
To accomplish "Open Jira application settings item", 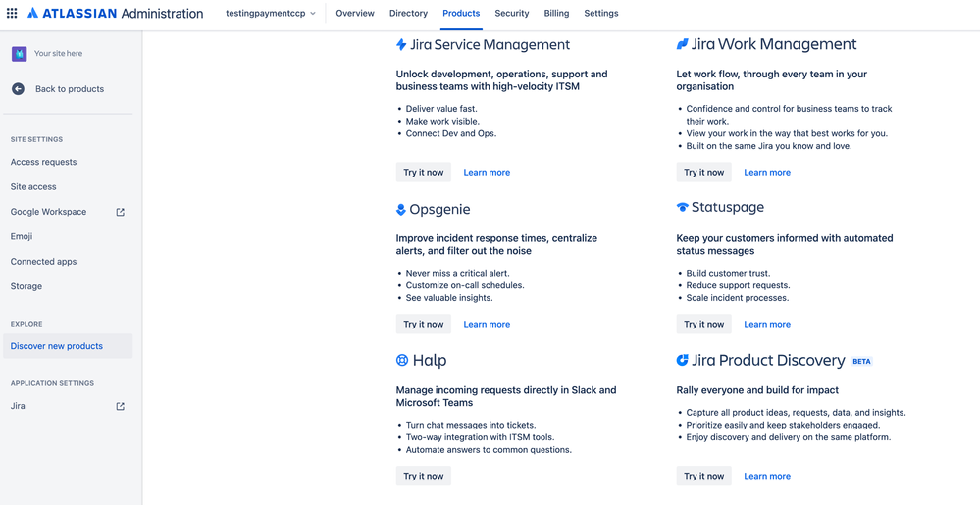I will click(x=68, y=406).
